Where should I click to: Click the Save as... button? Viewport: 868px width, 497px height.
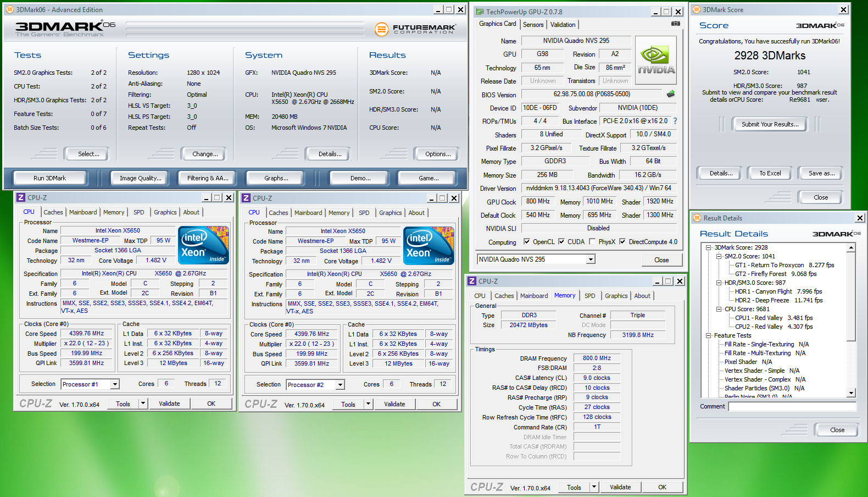(x=821, y=173)
